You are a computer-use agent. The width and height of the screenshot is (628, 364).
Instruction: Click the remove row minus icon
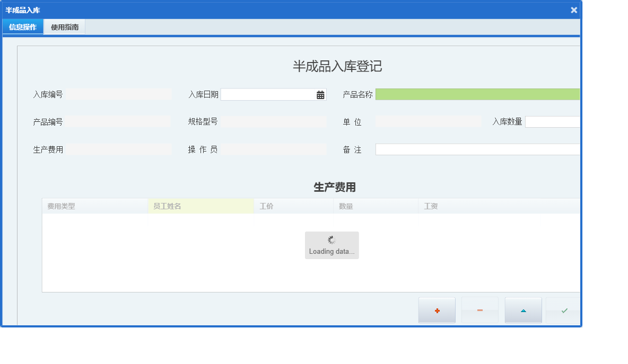[479, 310]
